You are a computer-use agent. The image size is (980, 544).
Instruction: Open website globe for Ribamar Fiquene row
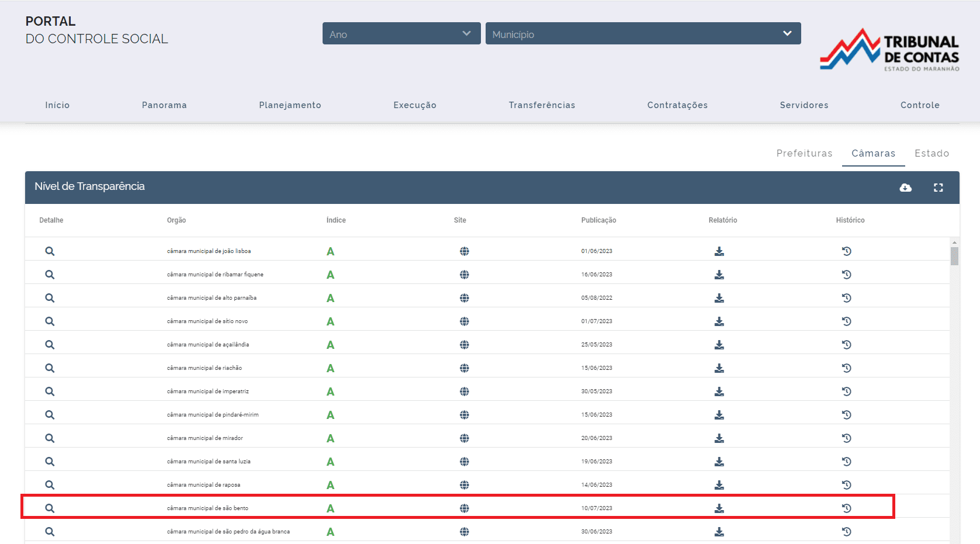[465, 275]
